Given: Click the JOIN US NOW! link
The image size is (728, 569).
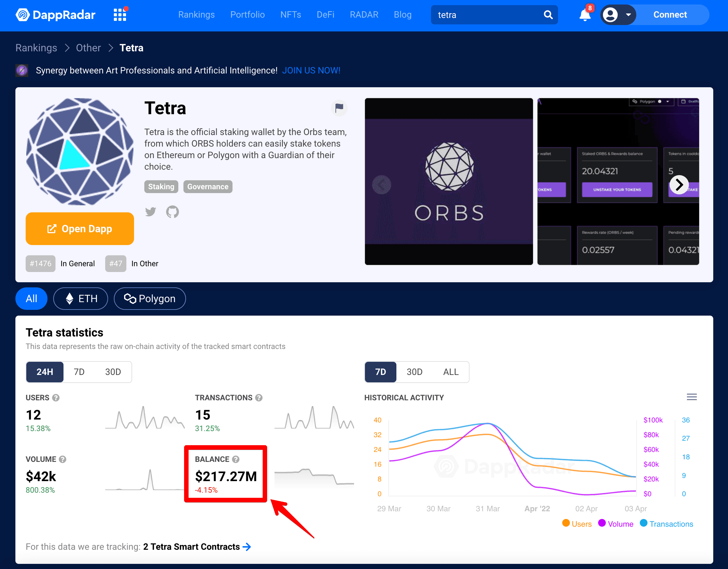Looking at the screenshot, I should [x=311, y=70].
